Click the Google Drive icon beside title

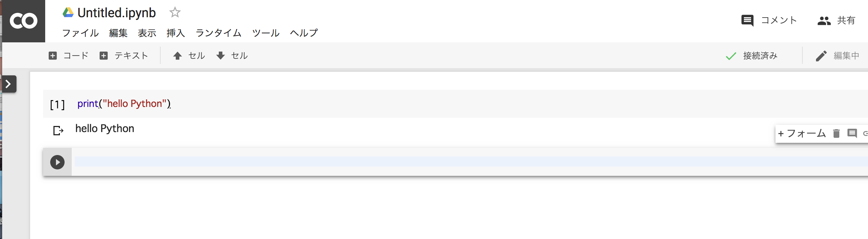pos(68,13)
